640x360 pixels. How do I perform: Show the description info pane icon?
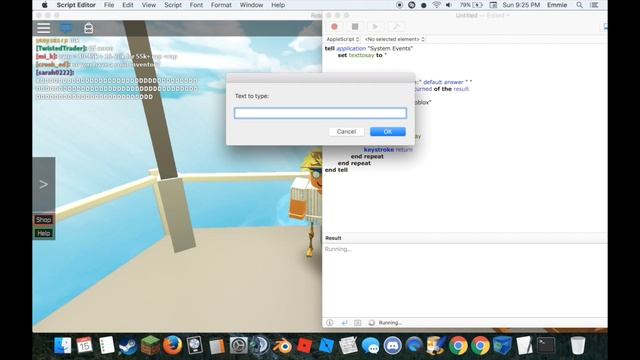(x=329, y=322)
